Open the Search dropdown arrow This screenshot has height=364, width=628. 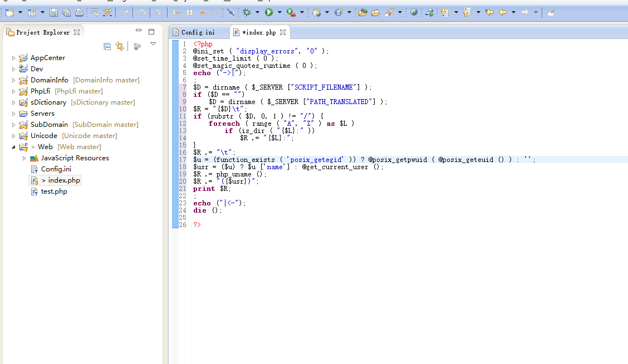tap(400, 12)
